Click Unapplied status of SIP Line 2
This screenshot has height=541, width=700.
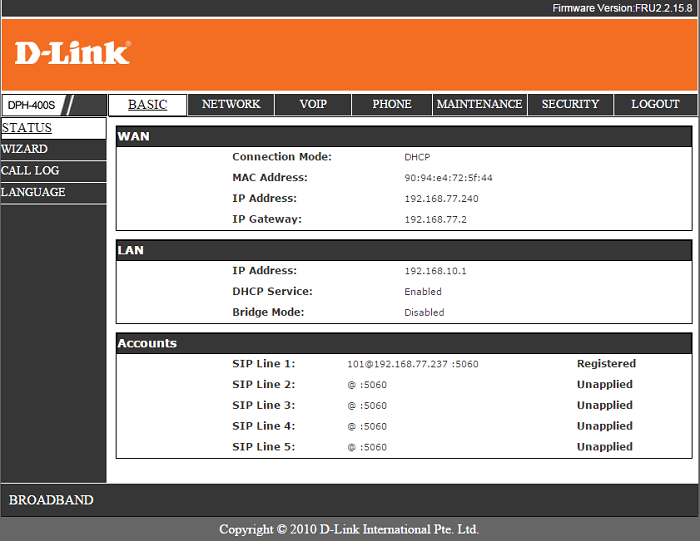(604, 384)
